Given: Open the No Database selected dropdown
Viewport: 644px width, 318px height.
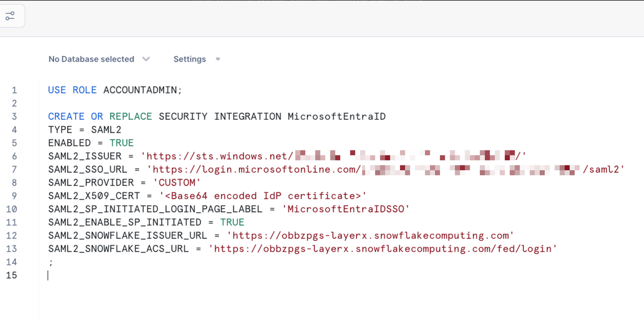Looking at the screenshot, I should click(x=99, y=59).
